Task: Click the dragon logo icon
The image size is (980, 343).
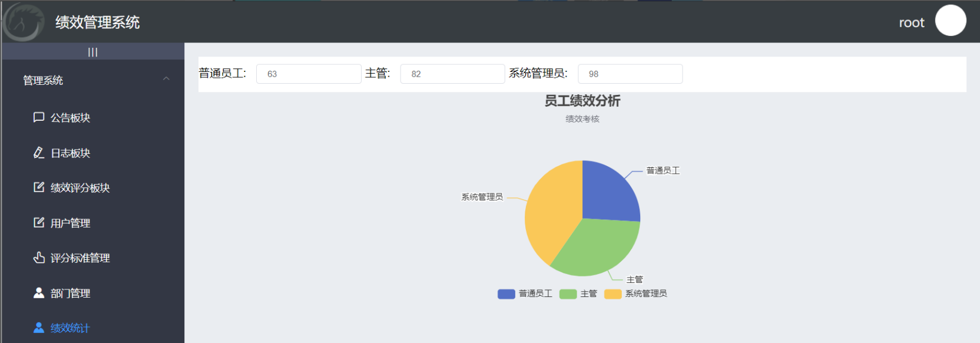Action: pos(24,22)
